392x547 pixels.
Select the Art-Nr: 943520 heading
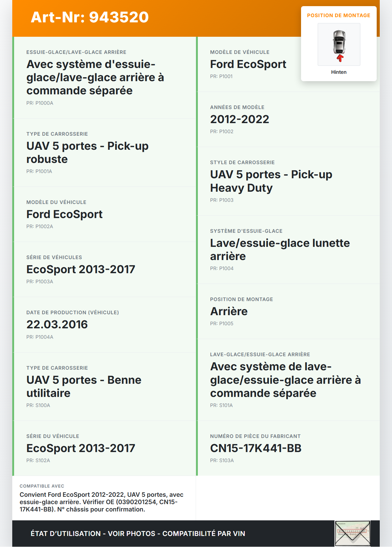point(90,17)
